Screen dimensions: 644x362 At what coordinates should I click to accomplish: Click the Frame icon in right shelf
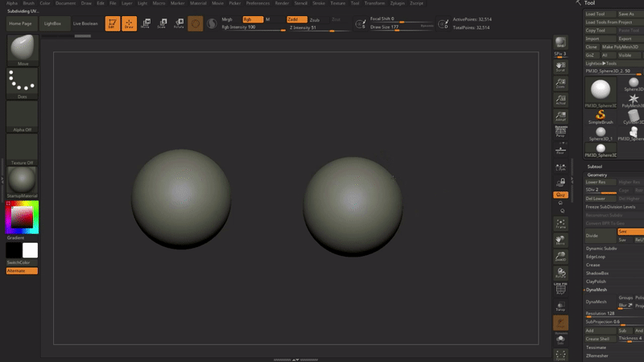(560, 224)
